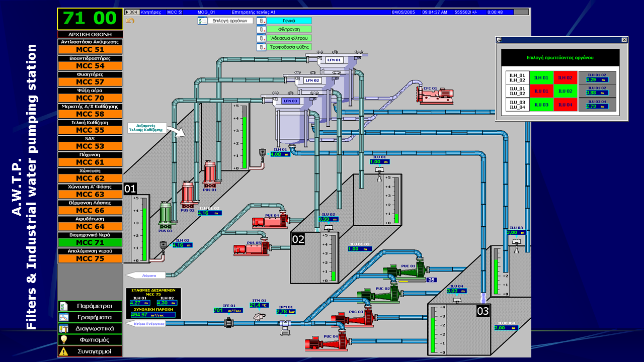Viewport: 644px width, 362px height.
Task: Click tank 01 green level bar
Action: 145,231
